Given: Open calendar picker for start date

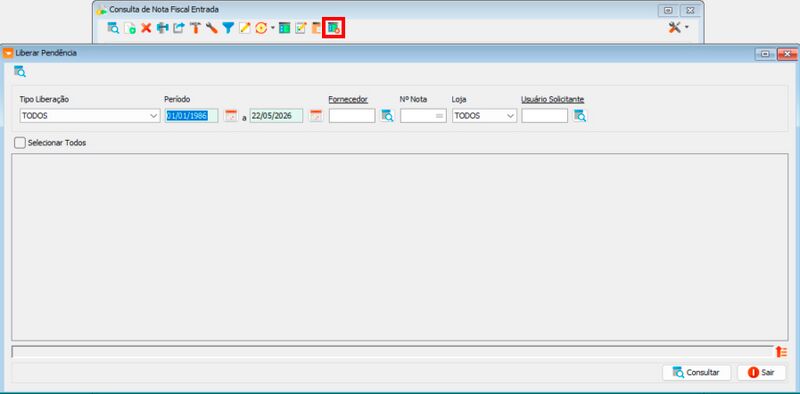Looking at the screenshot, I should click(x=231, y=116).
